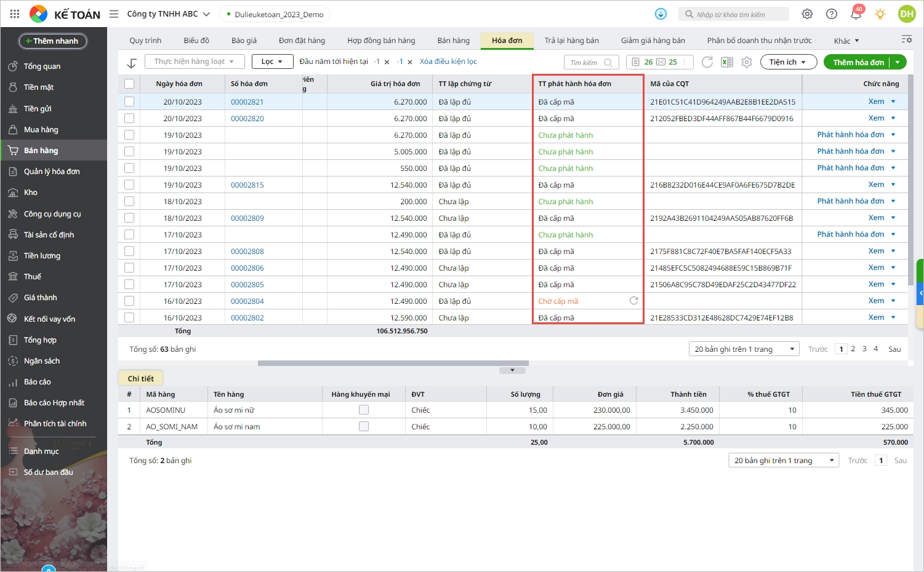Open the help question mark icon
The width and height of the screenshot is (924, 572).
point(832,14)
